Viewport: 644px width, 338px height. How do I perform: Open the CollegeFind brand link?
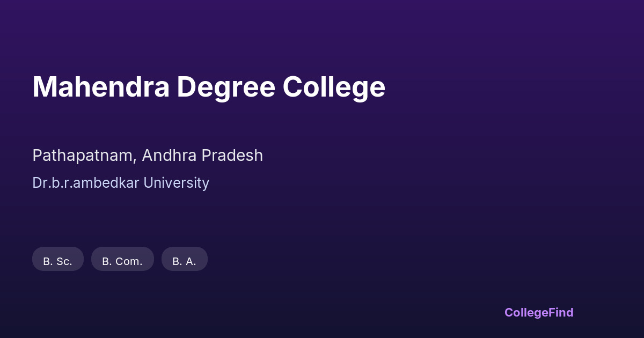[x=539, y=312]
